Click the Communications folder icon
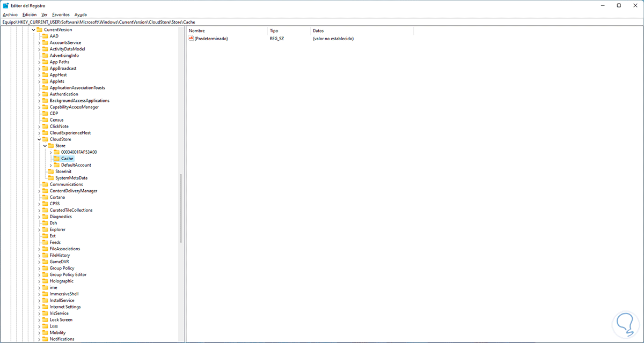644x343 pixels. click(x=45, y=184)
